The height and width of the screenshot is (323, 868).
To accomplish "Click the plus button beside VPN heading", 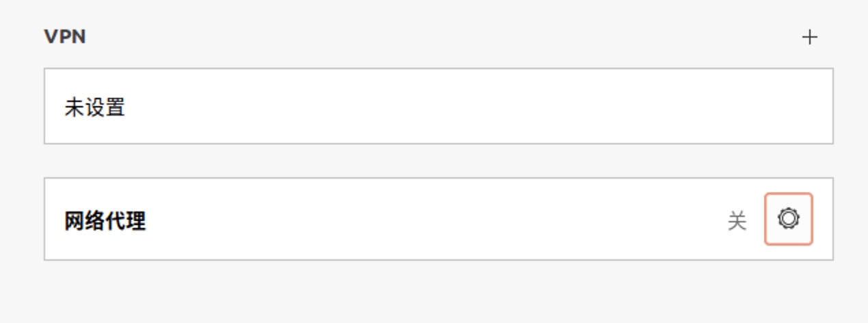I will click(809, 37).
